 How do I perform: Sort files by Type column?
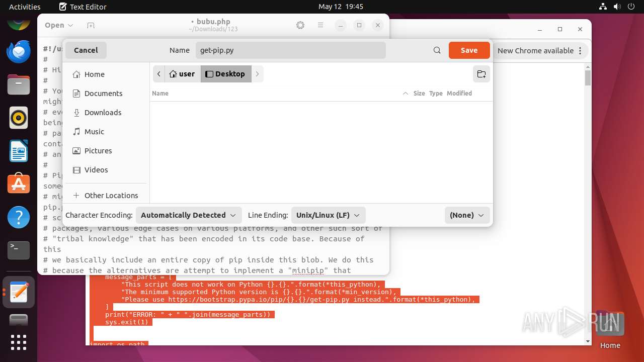click(436, 94)
